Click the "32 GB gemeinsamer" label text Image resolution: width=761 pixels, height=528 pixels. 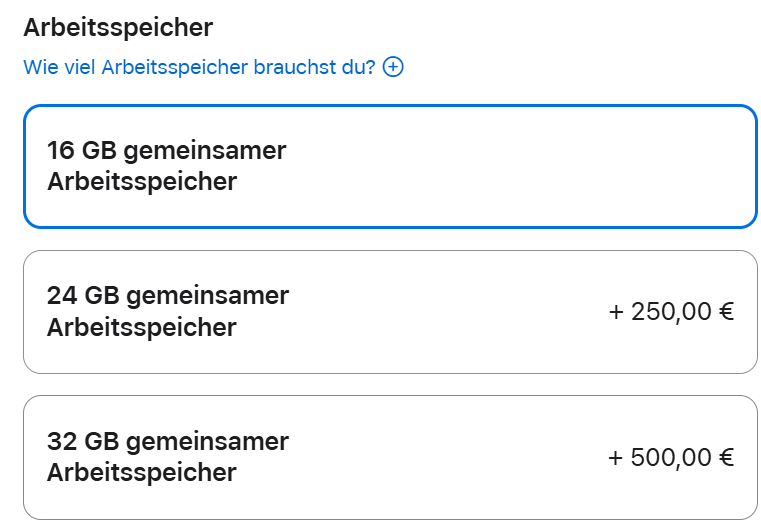click(x=167, y=441)
